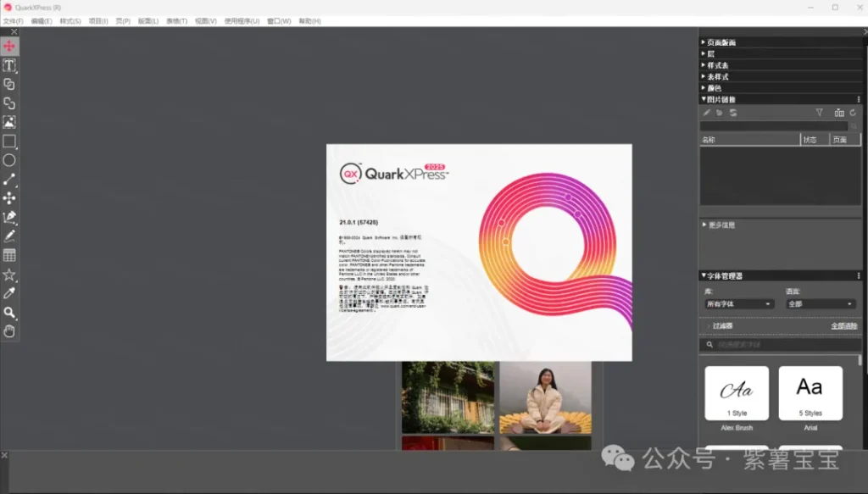Open the 语言 全部 dropdown
This screenshot has height=494, width=868.
820,303
